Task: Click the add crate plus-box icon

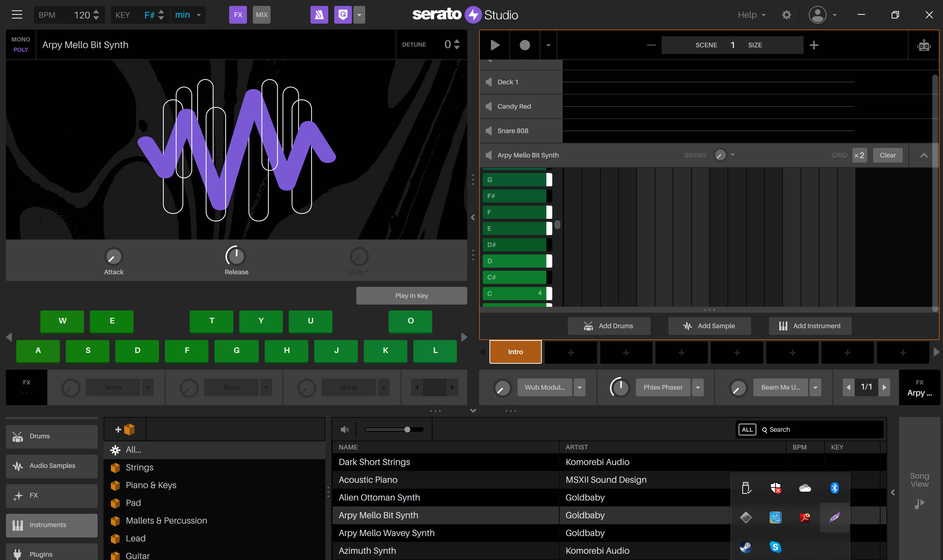Action: [x=125, y=430]
